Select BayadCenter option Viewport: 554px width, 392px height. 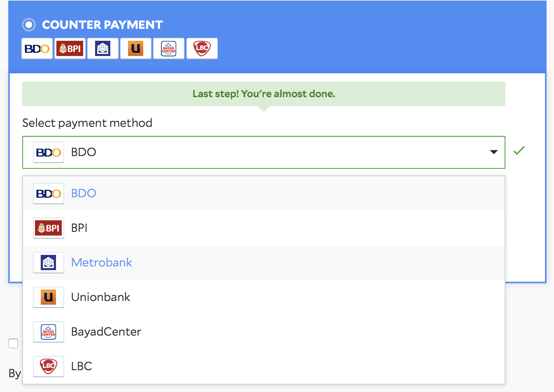click(x=106, y=331)
